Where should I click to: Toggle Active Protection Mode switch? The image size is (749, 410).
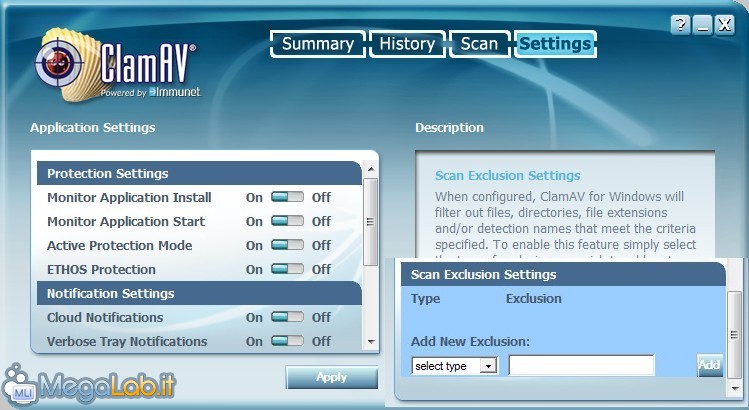(x=287, y=245)
